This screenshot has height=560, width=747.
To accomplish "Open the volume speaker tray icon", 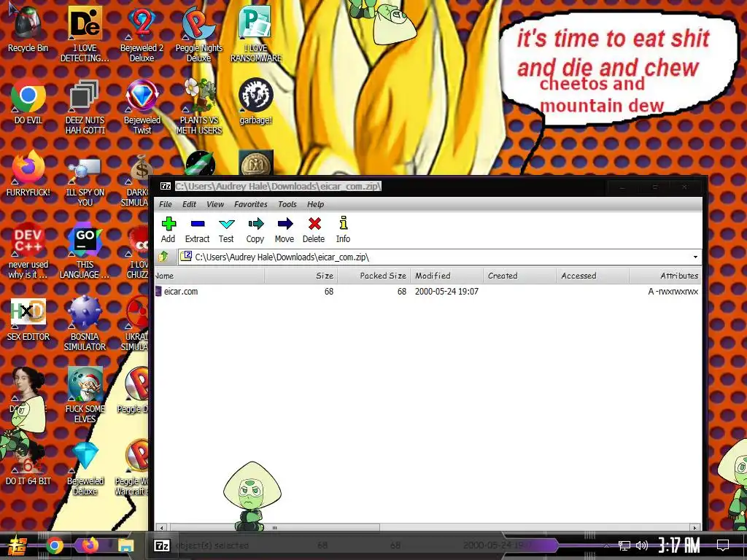I will click(642, 545).
